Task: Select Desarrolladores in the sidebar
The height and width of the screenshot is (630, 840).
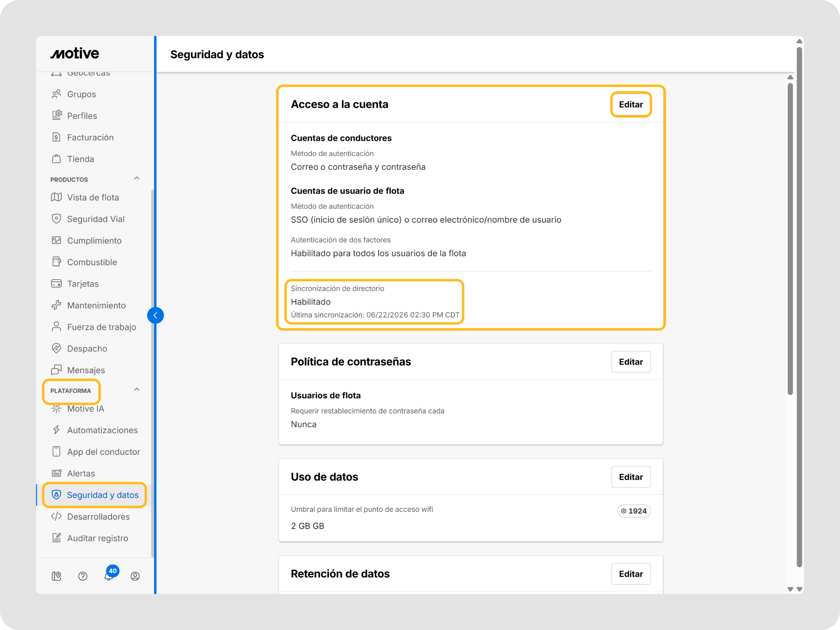Action: tap(98, 517)
